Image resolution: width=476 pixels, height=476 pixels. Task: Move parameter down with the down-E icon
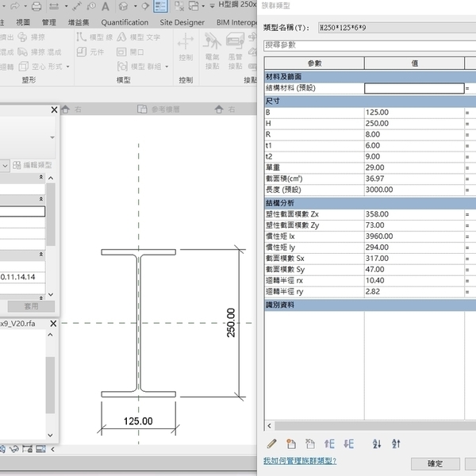pyautogui.click(x=350, y=443)
